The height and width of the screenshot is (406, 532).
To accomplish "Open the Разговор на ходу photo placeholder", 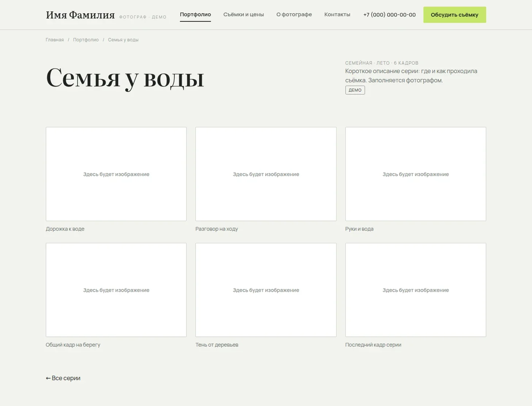I will pyautogui.click(x=266, y=174).
